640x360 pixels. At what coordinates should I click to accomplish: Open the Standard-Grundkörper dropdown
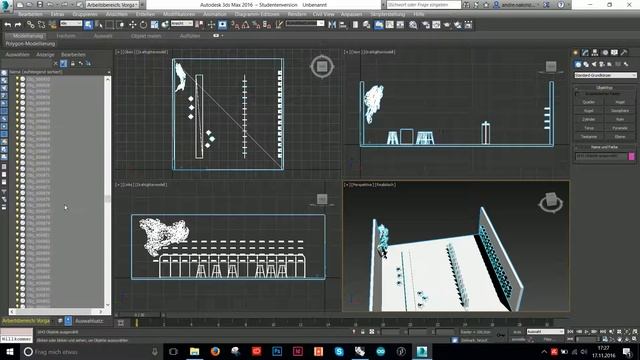pyautogui.click(x=605, y=75)
